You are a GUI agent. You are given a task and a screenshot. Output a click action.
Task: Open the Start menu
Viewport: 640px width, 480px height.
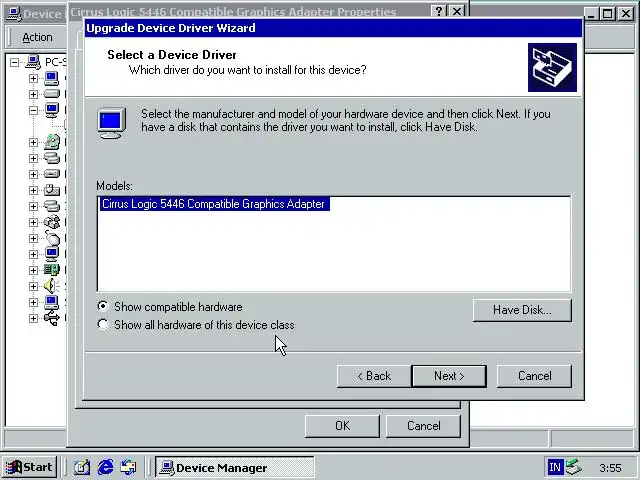[x=29, y=467]
